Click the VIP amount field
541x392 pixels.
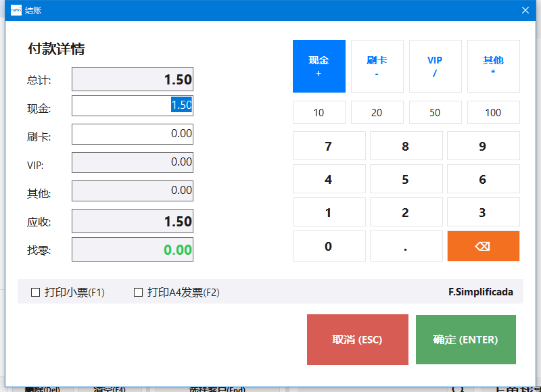(x=133, y=162)
